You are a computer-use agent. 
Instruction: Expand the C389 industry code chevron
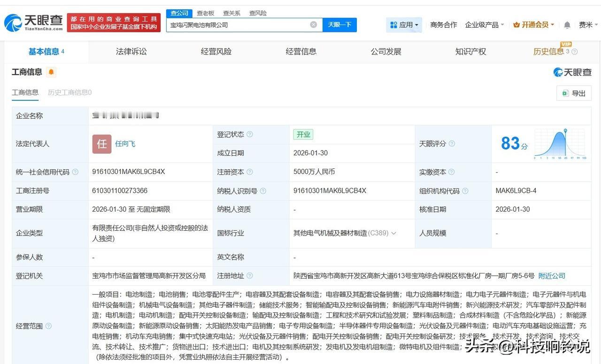393,233
